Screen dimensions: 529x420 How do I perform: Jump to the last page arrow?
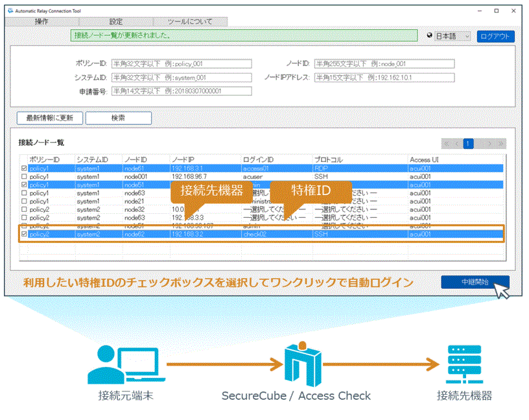coord(500,143)
